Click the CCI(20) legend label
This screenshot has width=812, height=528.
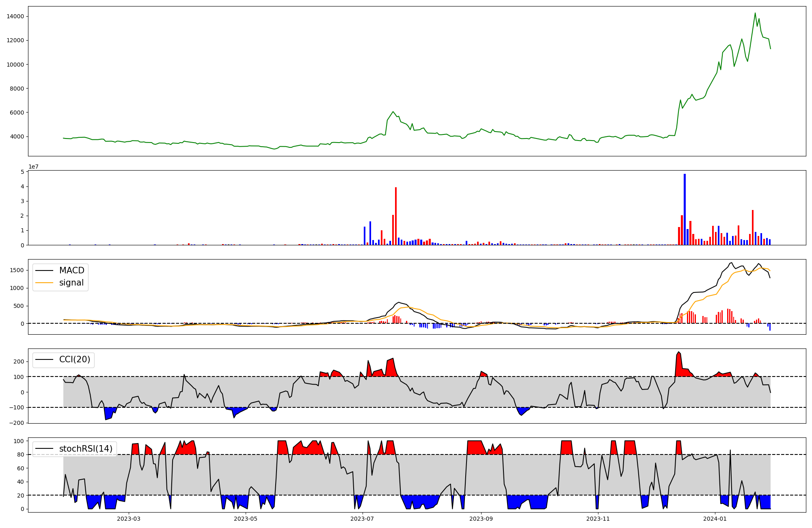click(75, 359)
